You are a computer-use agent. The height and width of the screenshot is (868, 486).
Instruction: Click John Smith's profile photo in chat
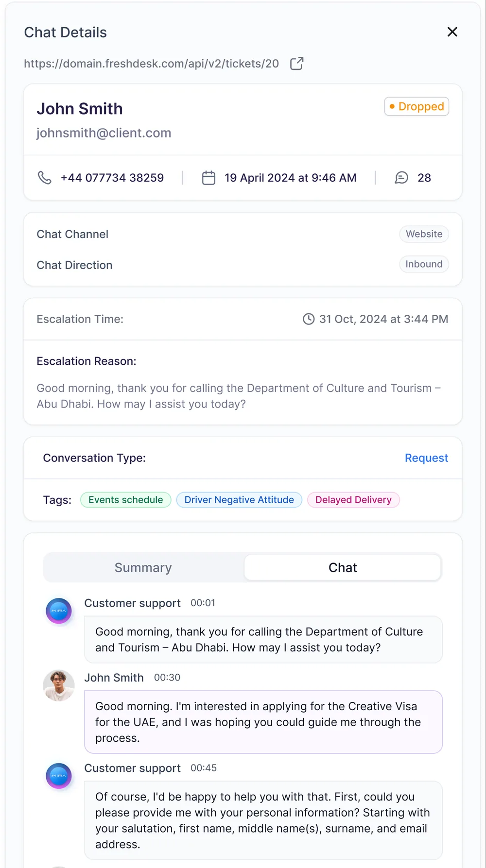coord(59,685)
